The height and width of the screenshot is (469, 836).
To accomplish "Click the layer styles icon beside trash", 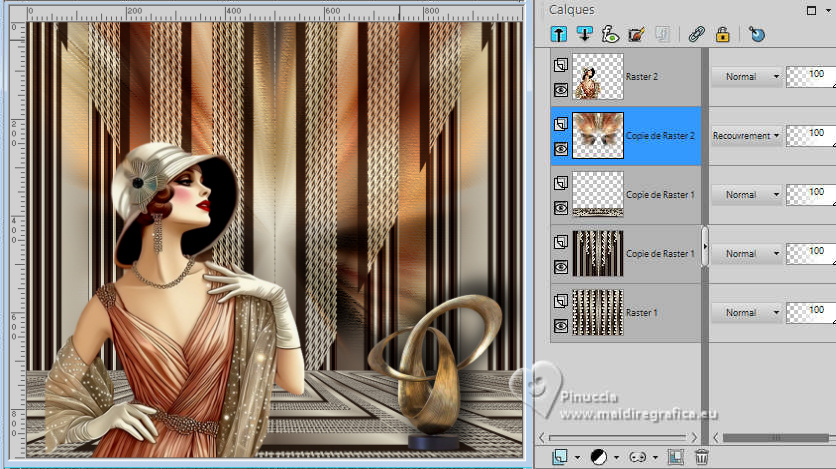I will coord(676,457).
